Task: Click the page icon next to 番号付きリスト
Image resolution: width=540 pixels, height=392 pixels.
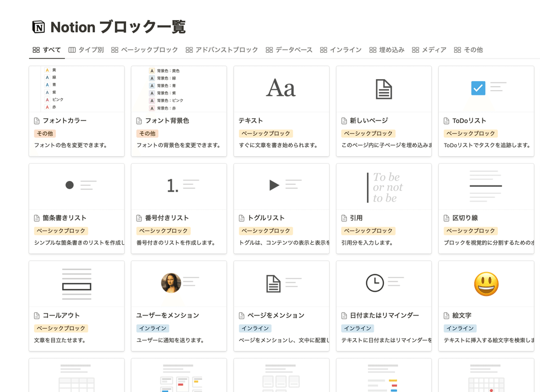Action: pos(139,218)
